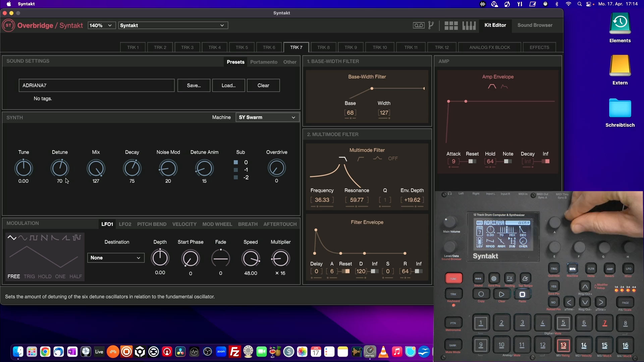Toggle Amp envelope Reset switch
Image resolution: width=644 pixels, height=362 pixels.
tap(472, 161)
